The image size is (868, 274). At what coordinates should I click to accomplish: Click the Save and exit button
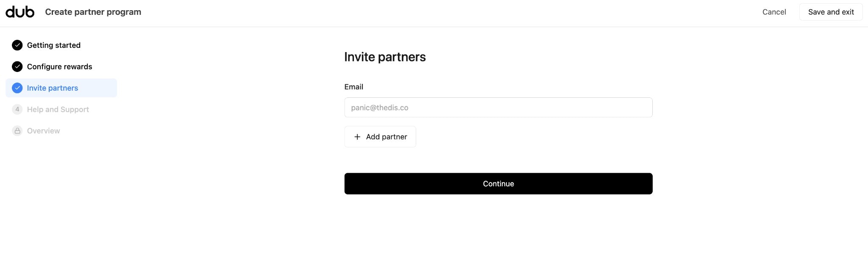coord(831,11)
